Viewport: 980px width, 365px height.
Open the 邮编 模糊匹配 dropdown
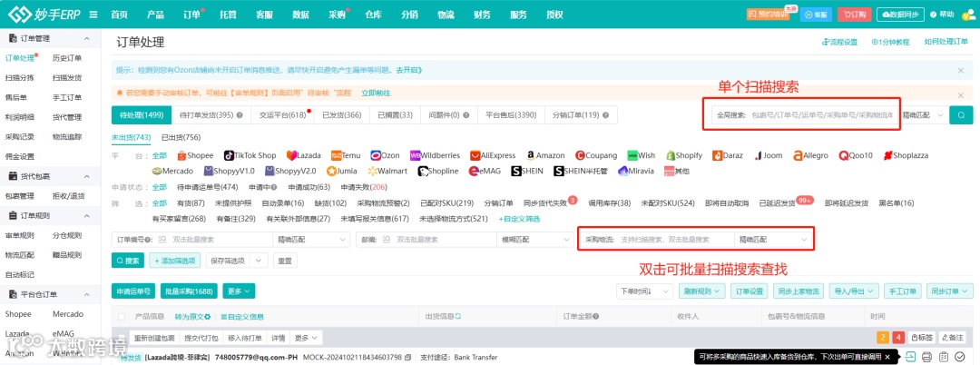click(x=535, y=240)
